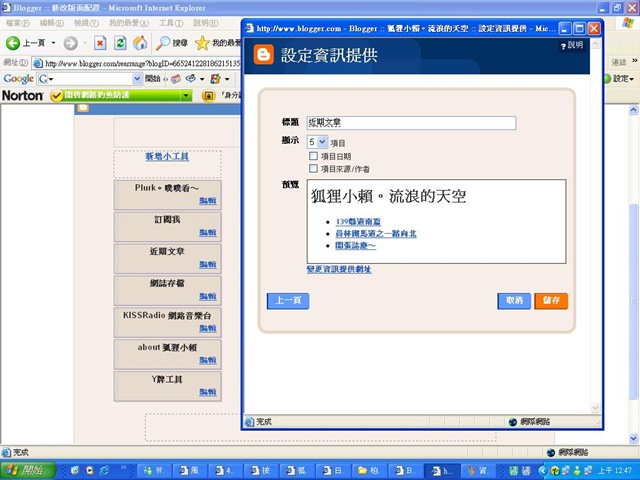Click the 上一頁 button in the dialog
This screenshot has width=640, height=480.
(x=288, y=301)
